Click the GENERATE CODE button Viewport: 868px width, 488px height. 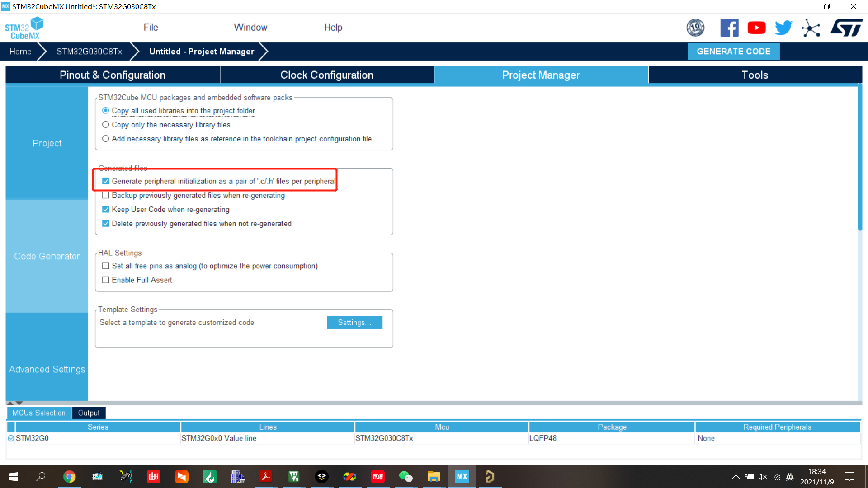tap(733, 52)
